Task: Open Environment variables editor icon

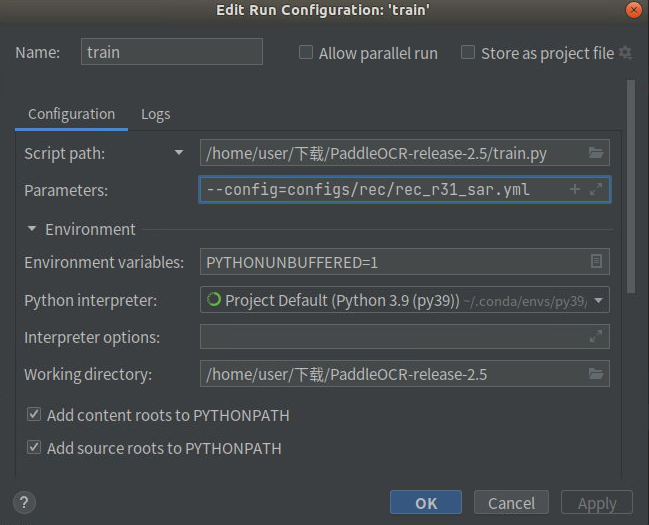Action: pyautogui.click(x=596, y=262)
